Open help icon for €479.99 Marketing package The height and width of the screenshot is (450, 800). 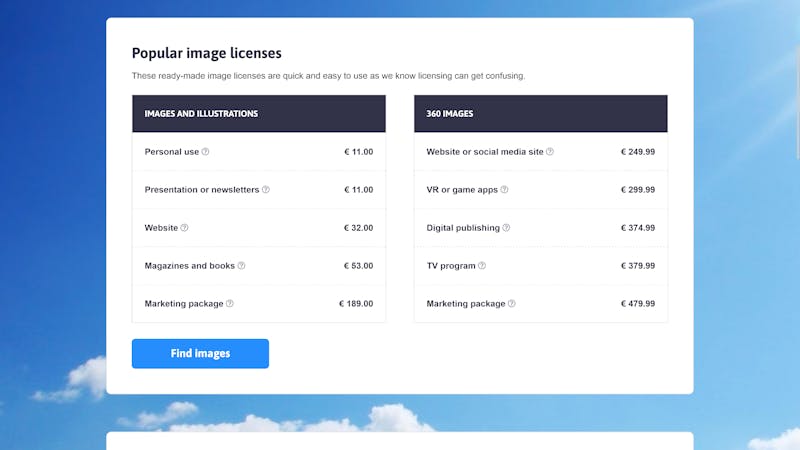(x=512, y=304)
